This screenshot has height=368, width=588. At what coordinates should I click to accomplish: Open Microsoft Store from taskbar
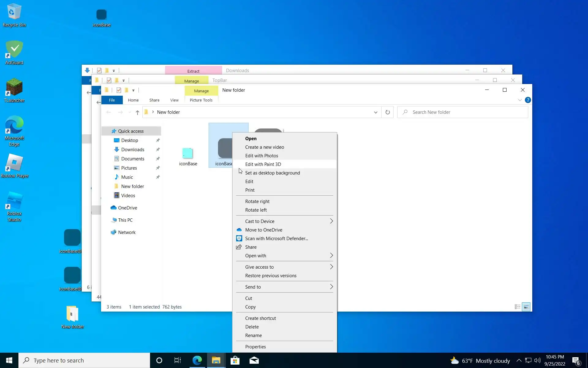(x=235, y=360)
